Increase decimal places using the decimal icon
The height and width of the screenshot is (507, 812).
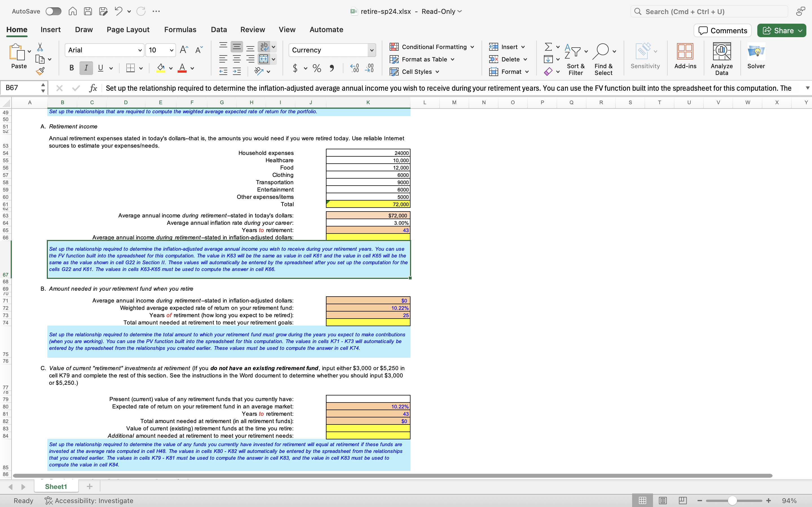click(x=354, y=68)
